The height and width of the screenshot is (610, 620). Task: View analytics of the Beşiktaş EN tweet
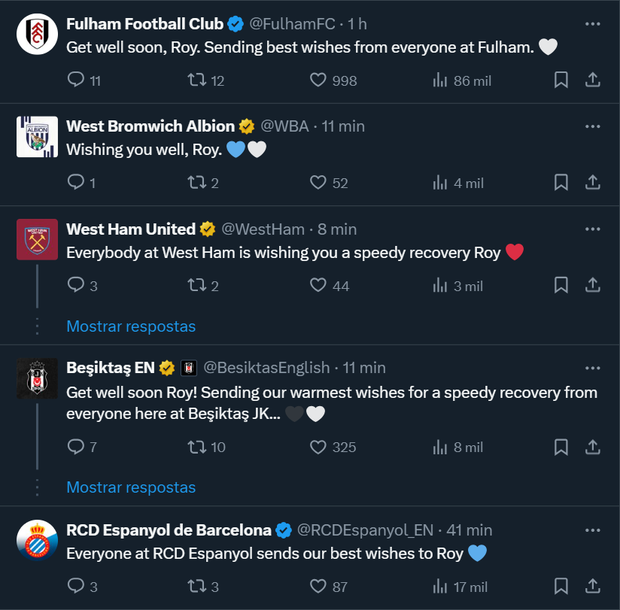(x=440, y=447)
